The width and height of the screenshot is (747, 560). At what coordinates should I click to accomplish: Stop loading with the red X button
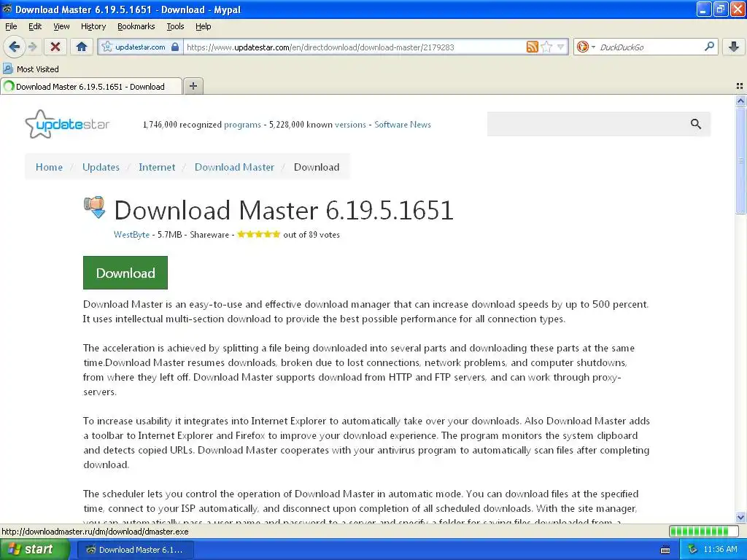tap(55, 47)
